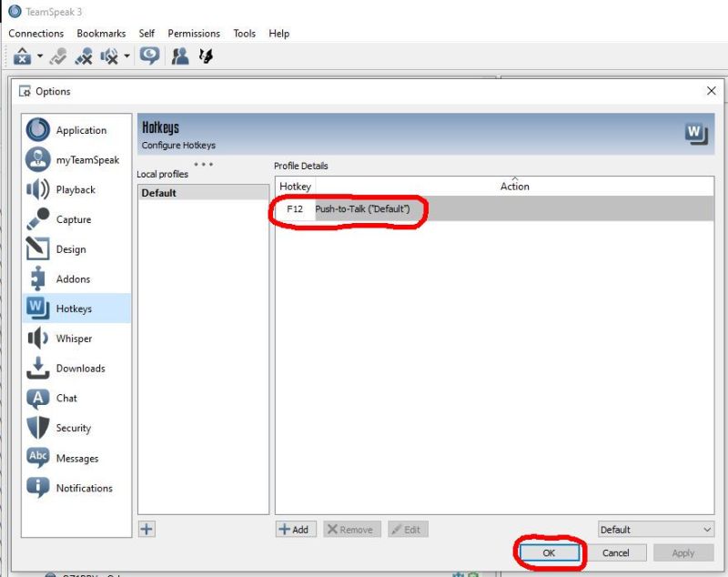728x577 pixels.
Task: Sort by the Action column header
Action: (514, 187)
